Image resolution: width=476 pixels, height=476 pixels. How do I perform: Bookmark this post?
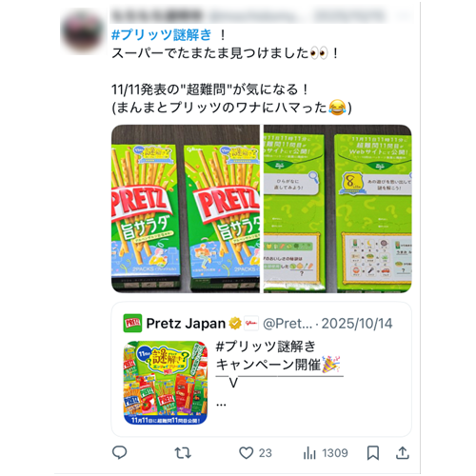tap(373, 453)
